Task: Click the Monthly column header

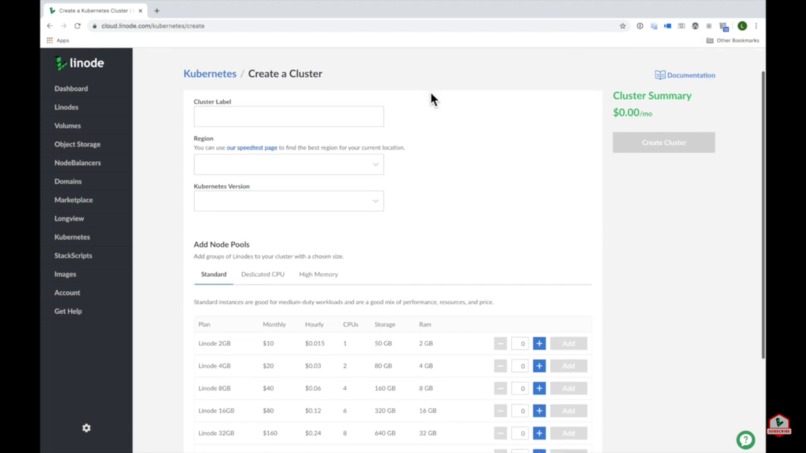Action: [x=274, y=324]
